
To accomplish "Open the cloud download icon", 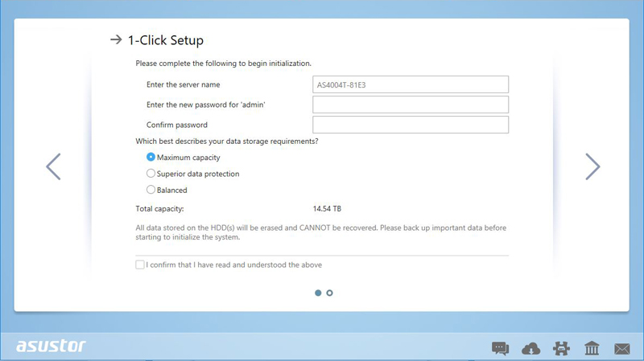I will 531,348.
